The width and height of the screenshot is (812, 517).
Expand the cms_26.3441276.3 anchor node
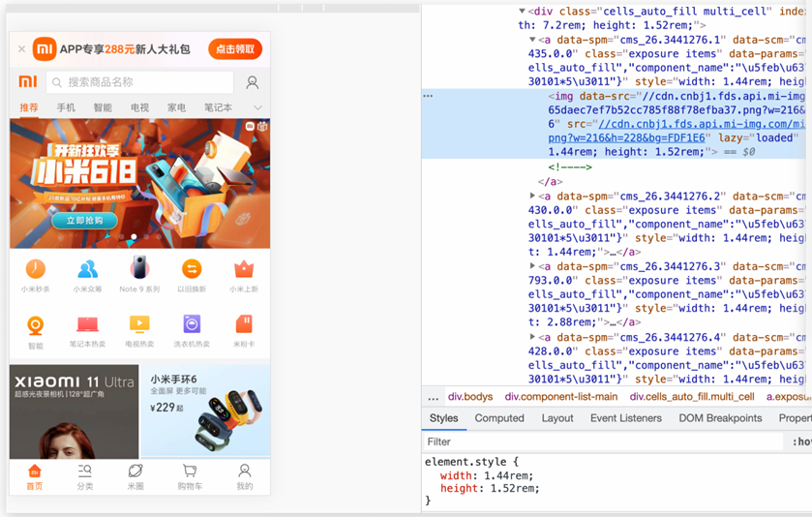click(532, 265)
